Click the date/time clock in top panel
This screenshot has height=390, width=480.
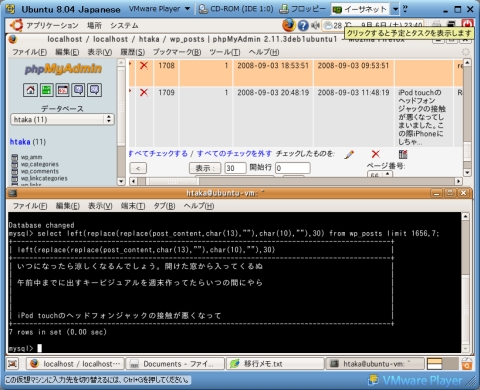(x=392, y=25)
